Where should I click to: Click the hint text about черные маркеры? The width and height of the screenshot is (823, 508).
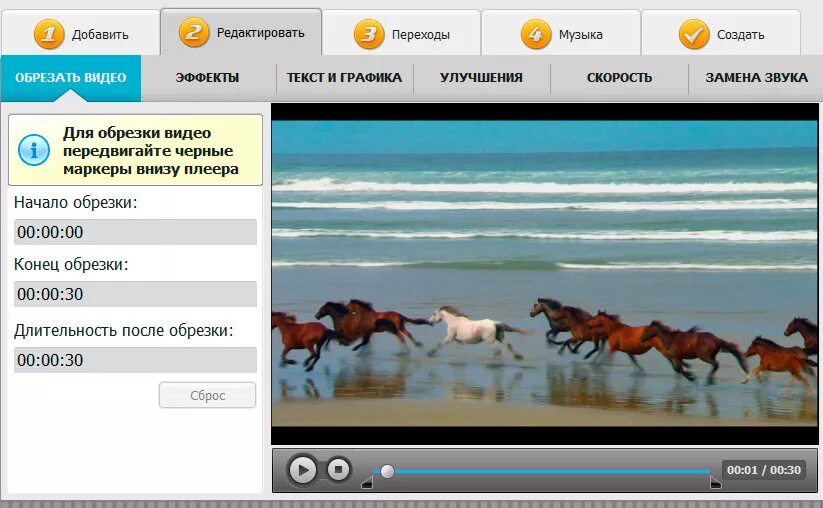[151, 151]
